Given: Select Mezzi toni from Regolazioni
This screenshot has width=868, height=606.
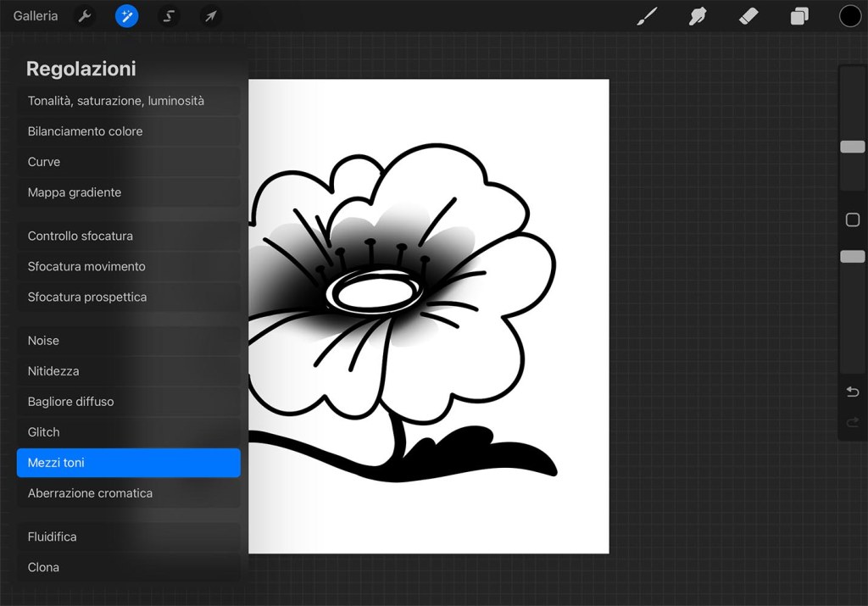Looking at the screenshot, I should point(128,463).
